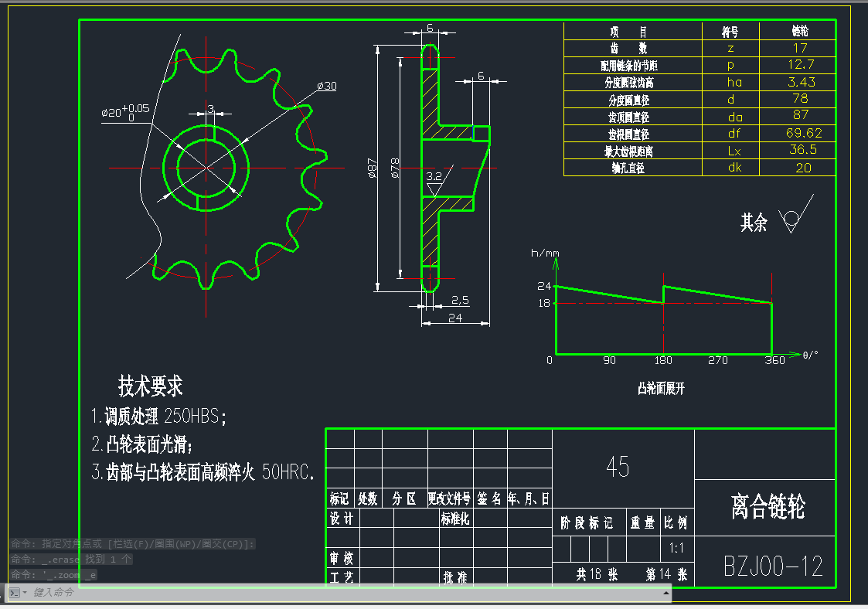
Task: Click the 更改文件号 title block cell
Action: pos(449,498)
